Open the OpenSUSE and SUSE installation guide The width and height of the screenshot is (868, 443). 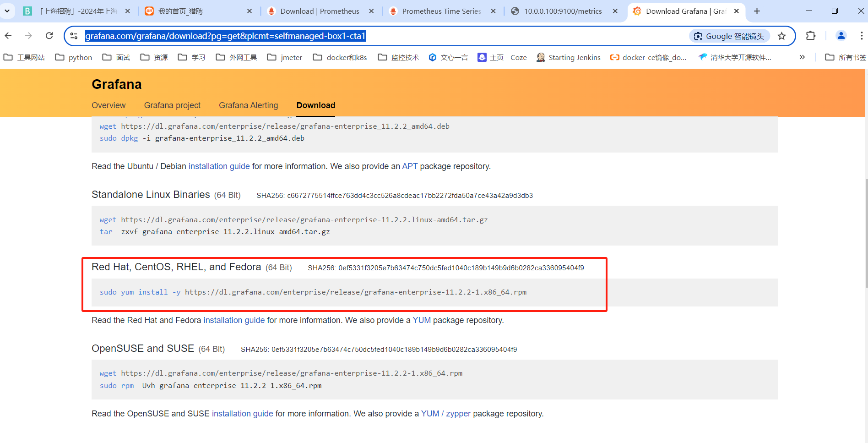pyautogui.click(x=242, y=414)
